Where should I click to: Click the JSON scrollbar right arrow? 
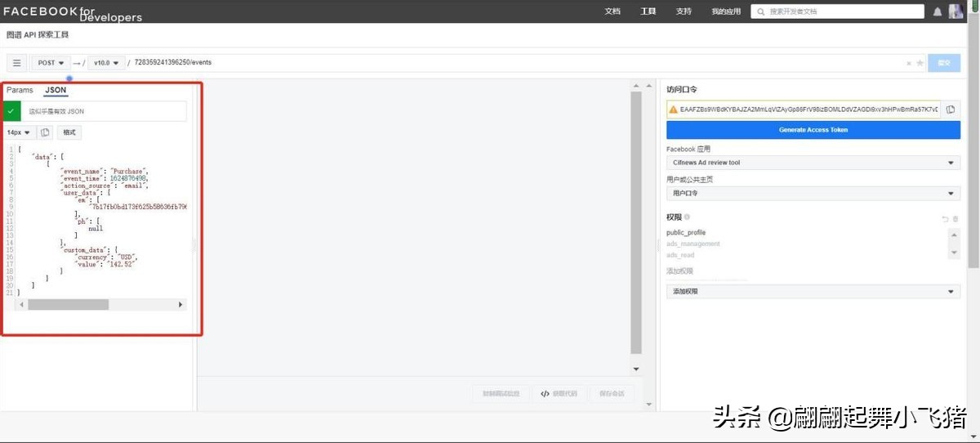tap(180, 304)
